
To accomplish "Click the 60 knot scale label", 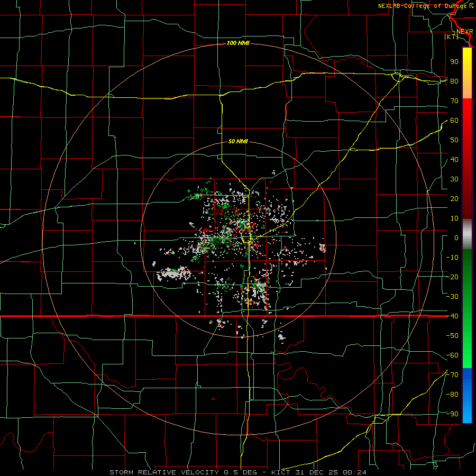I will tap(454, 121).
